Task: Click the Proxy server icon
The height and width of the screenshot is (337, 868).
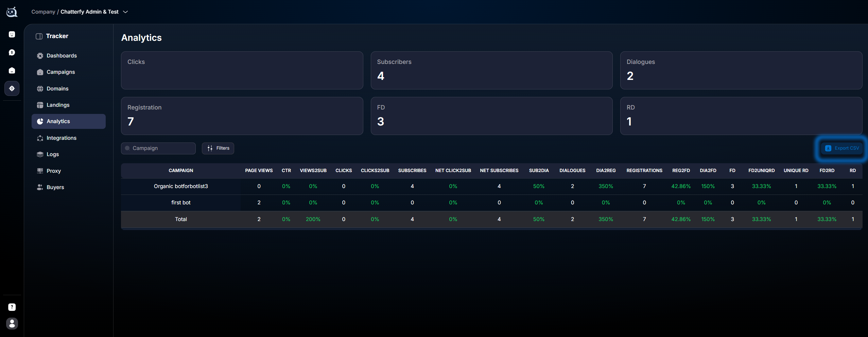Action: 40,171
